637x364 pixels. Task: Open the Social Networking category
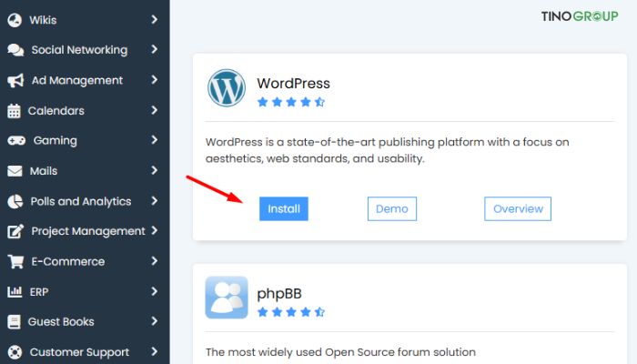pyautogui.click(x=79, y=50)
